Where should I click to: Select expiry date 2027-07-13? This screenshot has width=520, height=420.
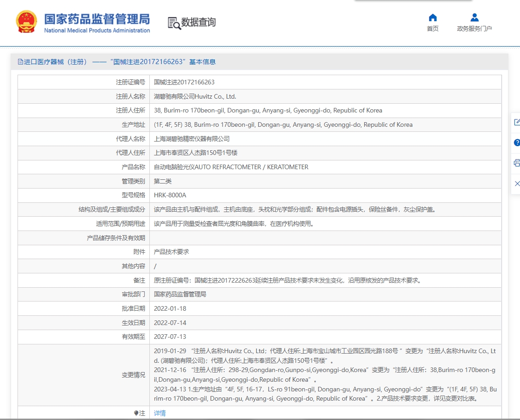(x=170, y=337)
